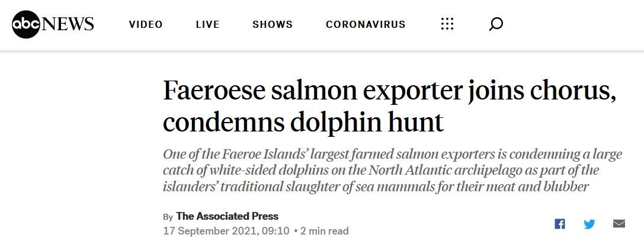The image size is (644, 244).
Task: Click the 'By' label before the author
Action: tap(168, 217)
